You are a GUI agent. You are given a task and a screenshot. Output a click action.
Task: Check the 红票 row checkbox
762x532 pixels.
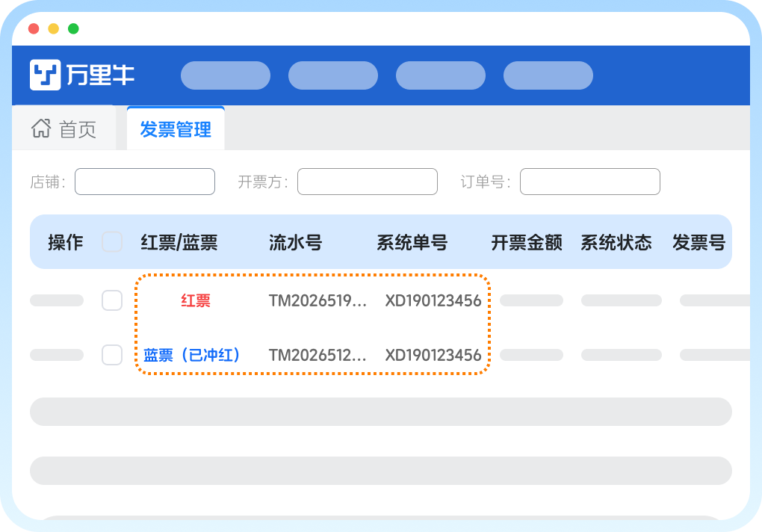click(112, 300)
